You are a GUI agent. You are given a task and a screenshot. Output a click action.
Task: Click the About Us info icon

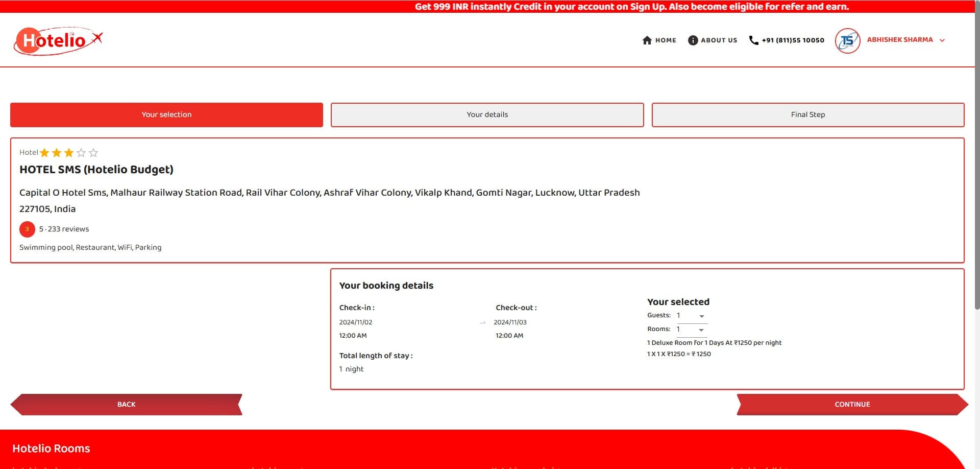(x=693, y=40)
